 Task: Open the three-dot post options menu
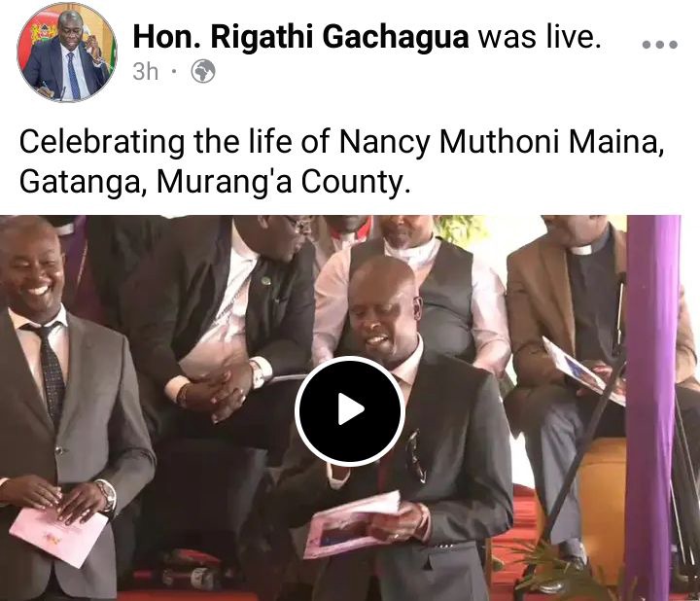pos(659,44)
